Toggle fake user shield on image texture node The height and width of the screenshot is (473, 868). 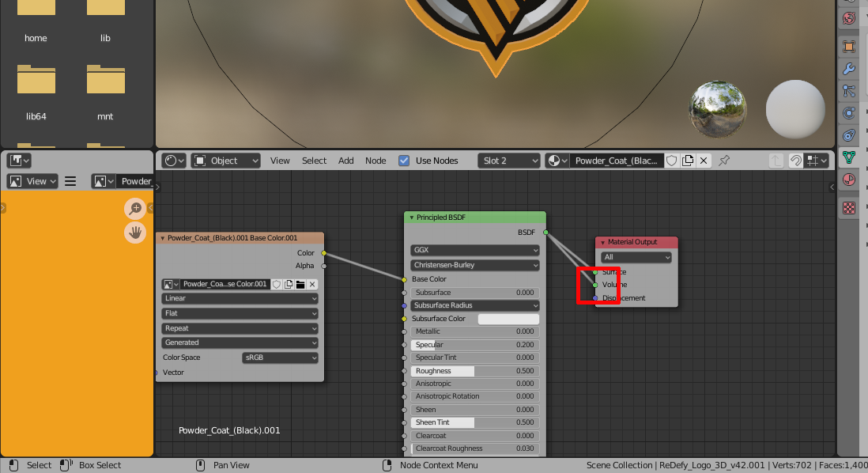(x=277, y=284)
